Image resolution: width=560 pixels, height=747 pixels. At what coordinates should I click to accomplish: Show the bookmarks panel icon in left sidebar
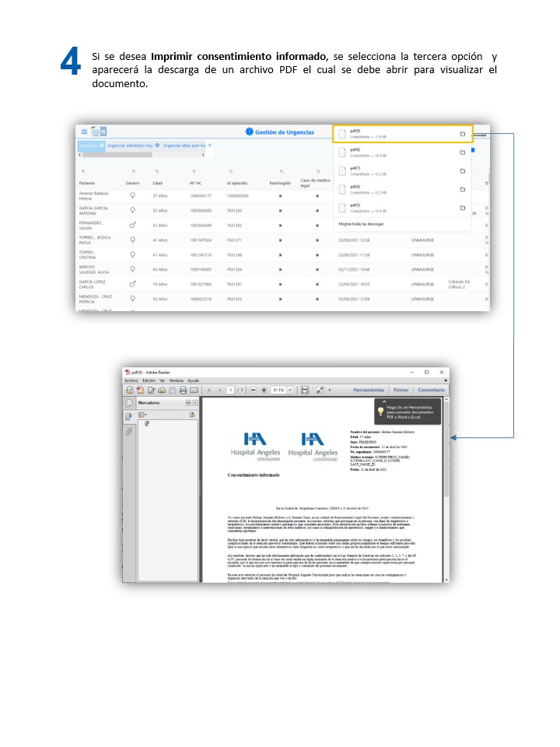tap(129, 416)
